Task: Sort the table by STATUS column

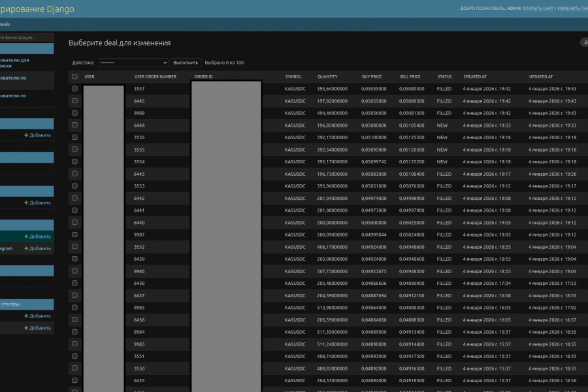Action: (x=444, y=76)
